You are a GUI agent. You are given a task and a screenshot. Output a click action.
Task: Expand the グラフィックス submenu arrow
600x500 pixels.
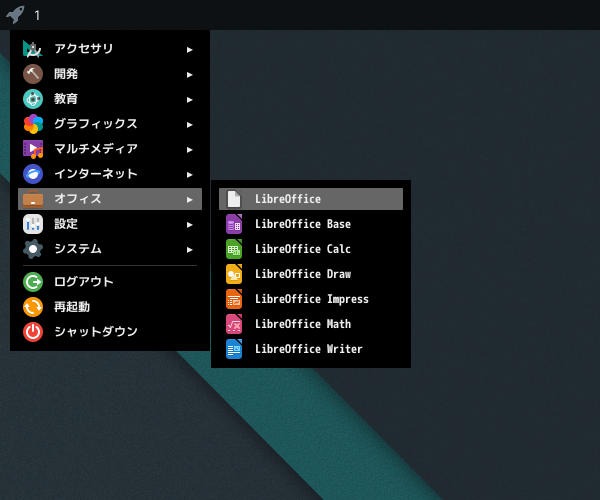click(x=189, y=125)
